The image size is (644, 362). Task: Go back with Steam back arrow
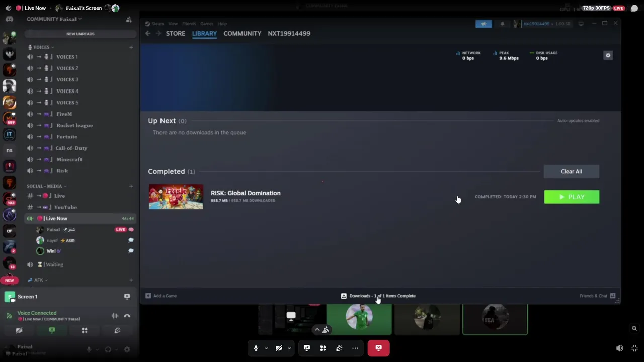(x=147, y=33)
